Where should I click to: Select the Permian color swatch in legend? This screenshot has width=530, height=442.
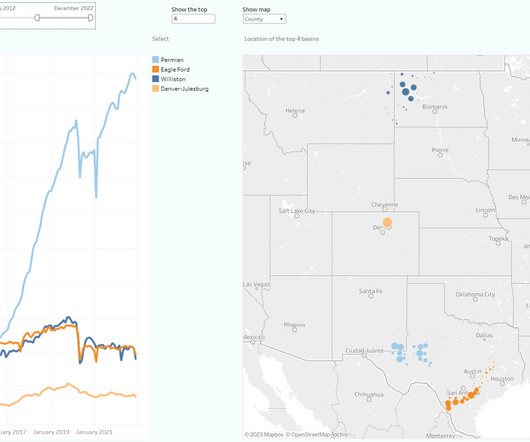tap(155, 60)
